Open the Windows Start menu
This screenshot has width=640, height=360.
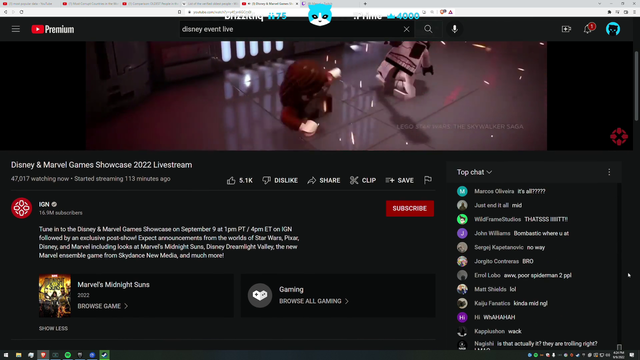point(6,355)
